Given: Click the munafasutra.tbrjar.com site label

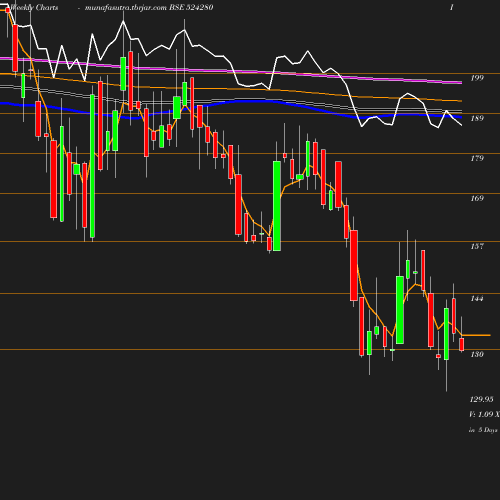Looking at the screenshot, I should [x=126, y=7].
